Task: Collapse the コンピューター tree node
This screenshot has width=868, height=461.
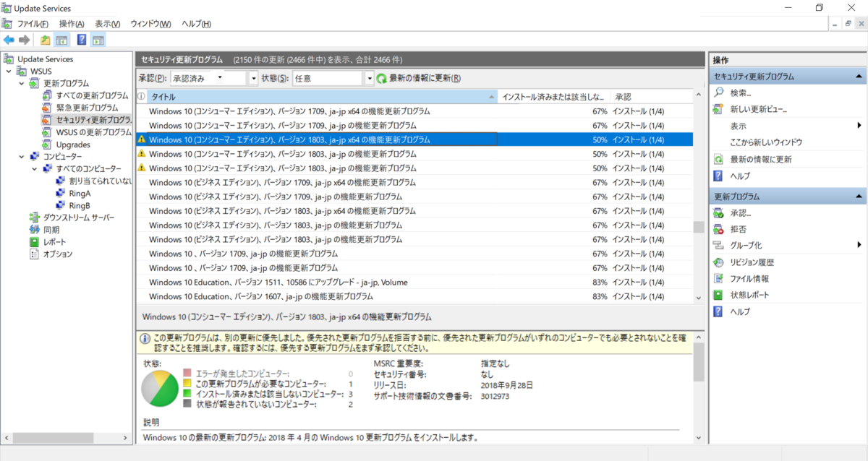Action: (22, 156)
